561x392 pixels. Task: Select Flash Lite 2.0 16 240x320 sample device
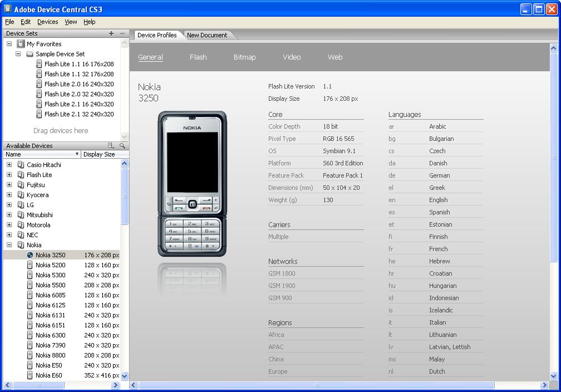point(79,84)
